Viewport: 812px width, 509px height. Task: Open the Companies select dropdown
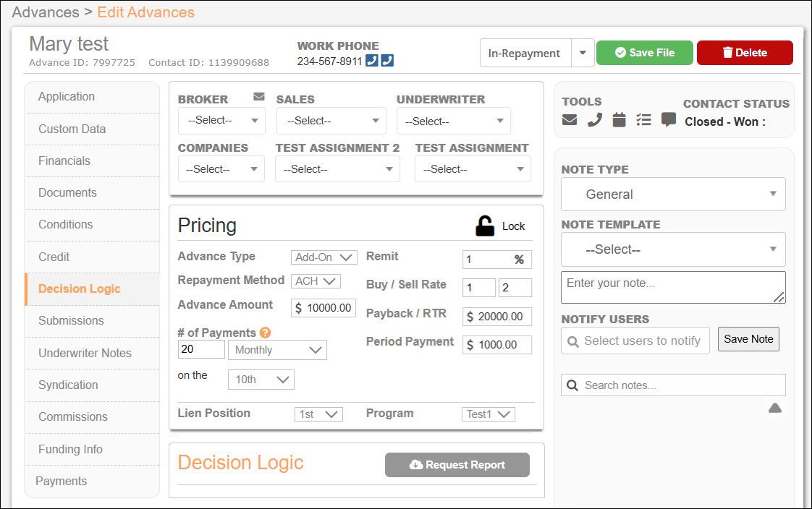221,169
